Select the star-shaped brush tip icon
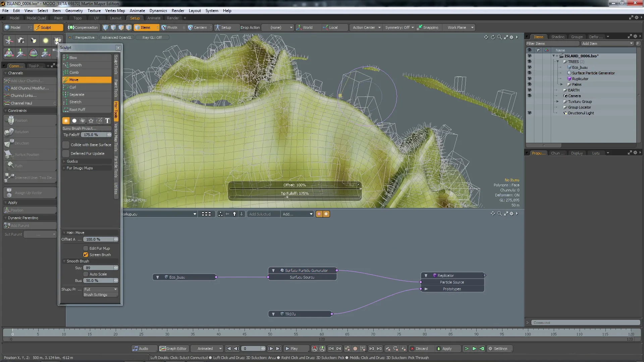Image resolution: width=644 pixels, height=362 pixels. (x=91, y=121)
